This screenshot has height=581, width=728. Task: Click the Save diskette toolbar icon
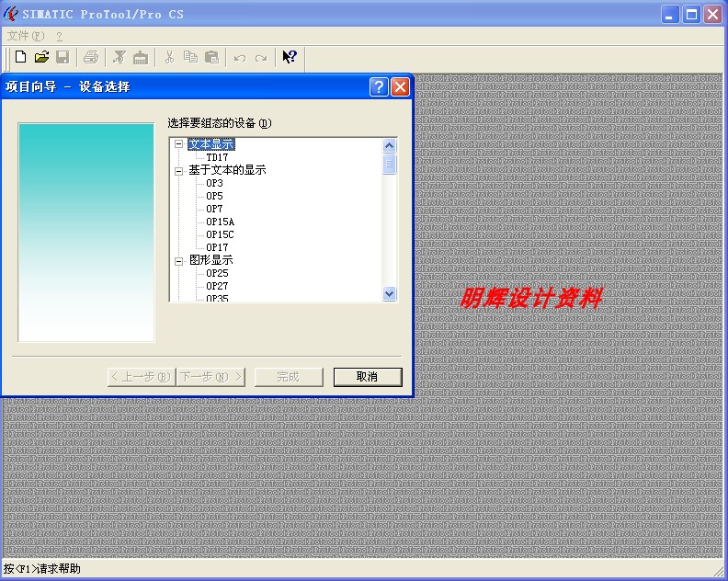[x=63, y=57]
